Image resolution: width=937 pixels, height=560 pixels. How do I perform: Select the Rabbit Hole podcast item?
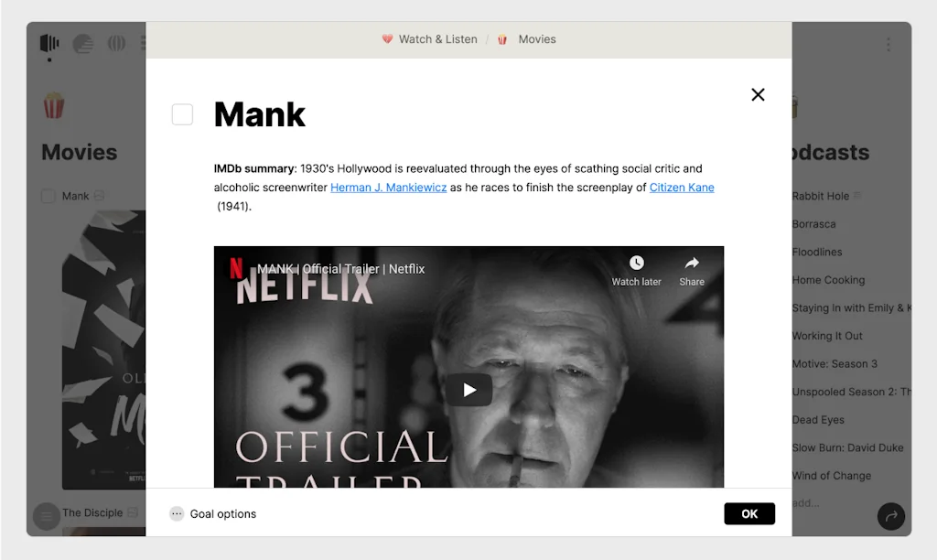tap(821, 196)
